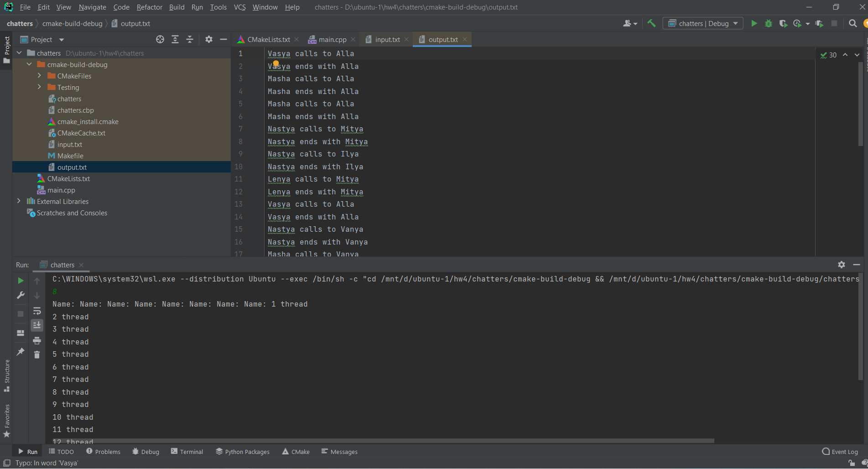868x469 pixels.
Task: Expand CMakeFiles folder
Action: pyautogui.click(x=39, y=76)
